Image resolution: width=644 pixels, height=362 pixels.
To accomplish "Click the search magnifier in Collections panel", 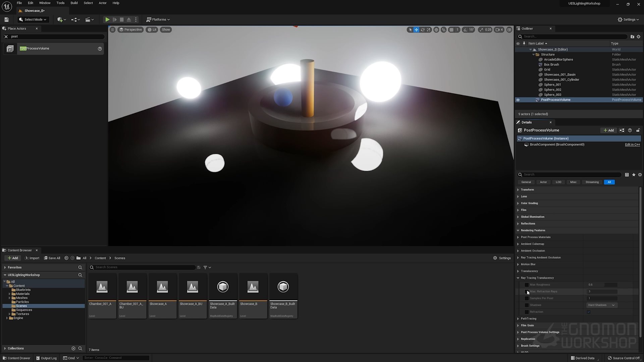I will click(x=80, y=348).
